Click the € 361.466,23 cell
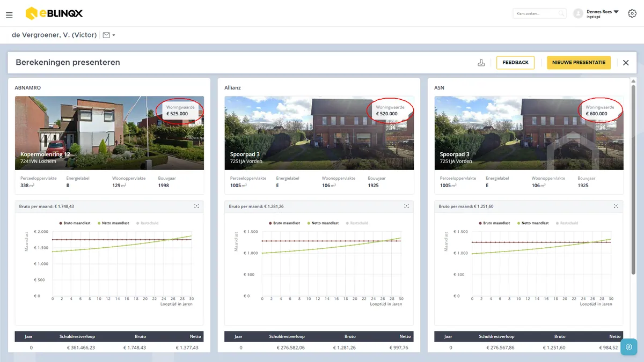The width and height of the screenshot is (644, 362). [80, 348]
